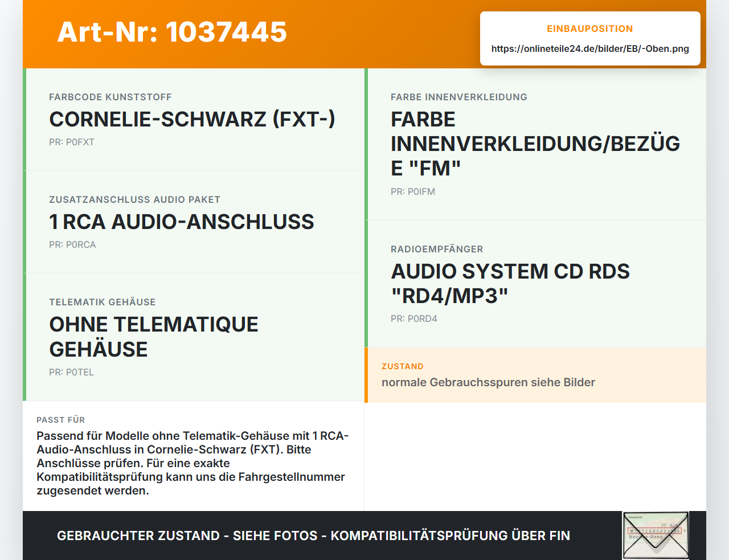This screenshot has height=560, width=729.
Task: Click the RADIOEMPFÄNGER label
Action: (437, 249)
